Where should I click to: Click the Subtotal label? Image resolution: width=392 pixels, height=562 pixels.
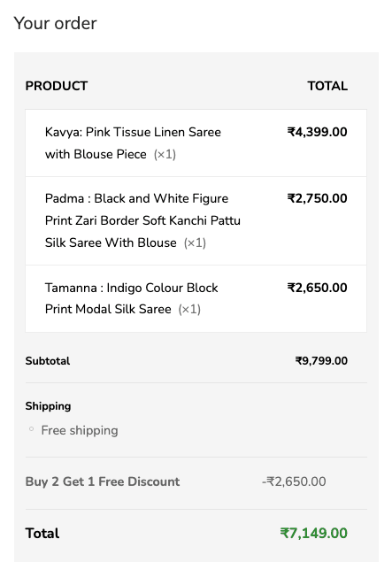[48, 360]
